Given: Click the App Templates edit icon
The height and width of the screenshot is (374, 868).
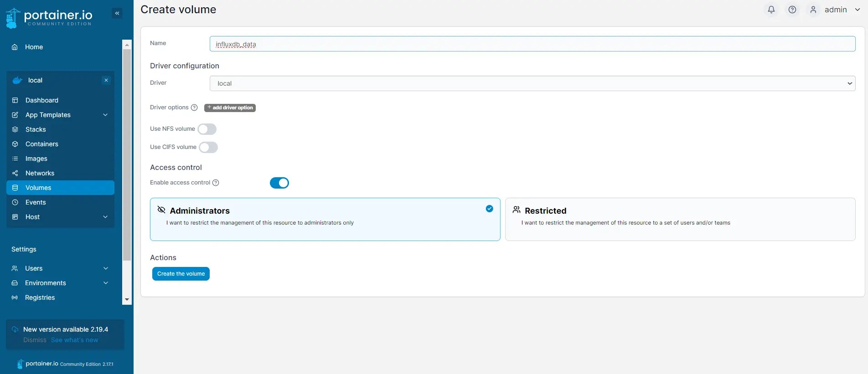Looking at the screenshot, I should (15, 115).
